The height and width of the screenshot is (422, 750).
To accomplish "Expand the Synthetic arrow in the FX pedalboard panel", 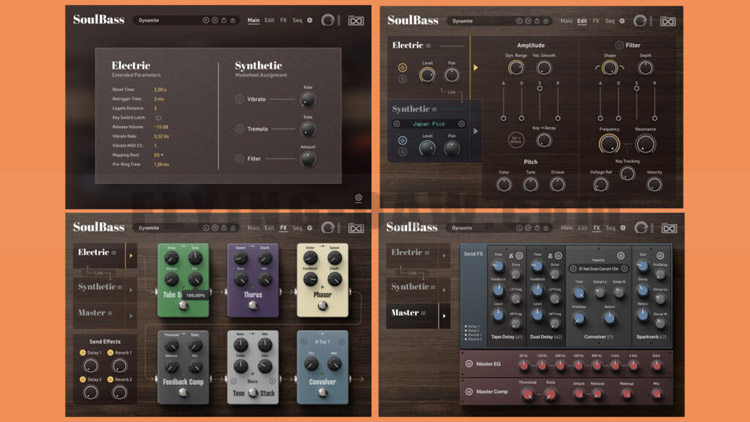I will [x=131, y=290].
